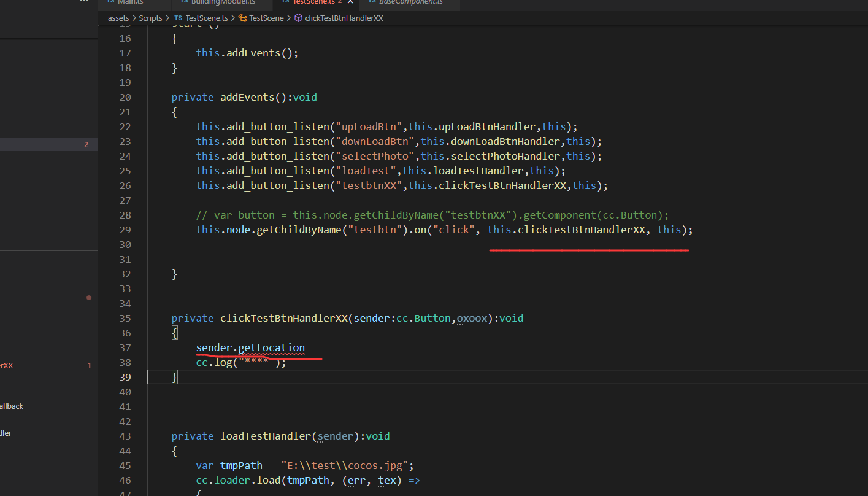This screenshot has width=868, height=496.
Task: Click line number 29 in the gutter
Action: click(125, 230)
